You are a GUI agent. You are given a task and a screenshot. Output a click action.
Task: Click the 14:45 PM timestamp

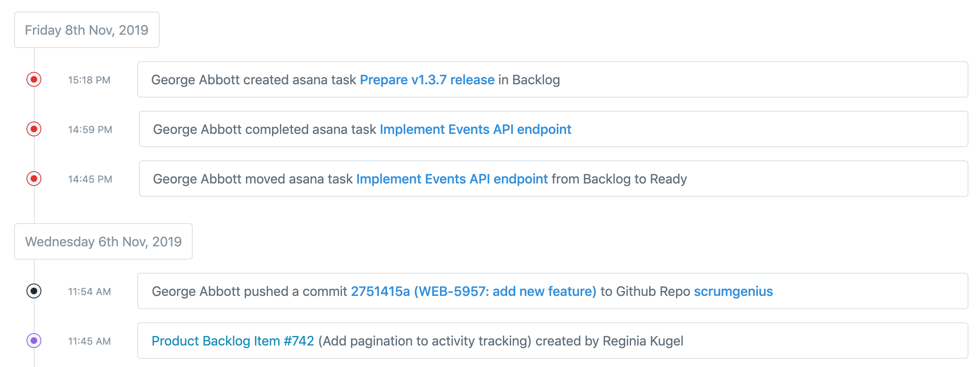90,179
